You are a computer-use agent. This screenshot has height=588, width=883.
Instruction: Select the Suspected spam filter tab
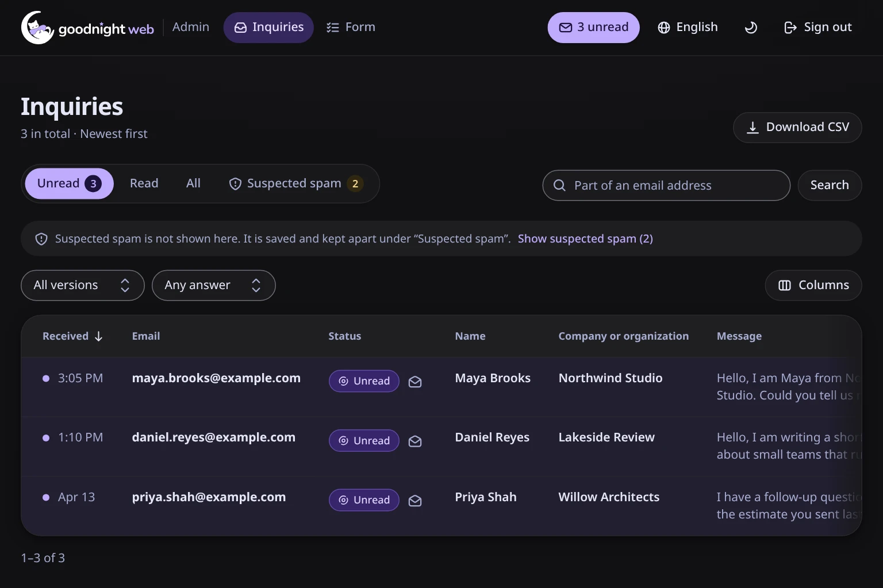click(x=295, y=183)
